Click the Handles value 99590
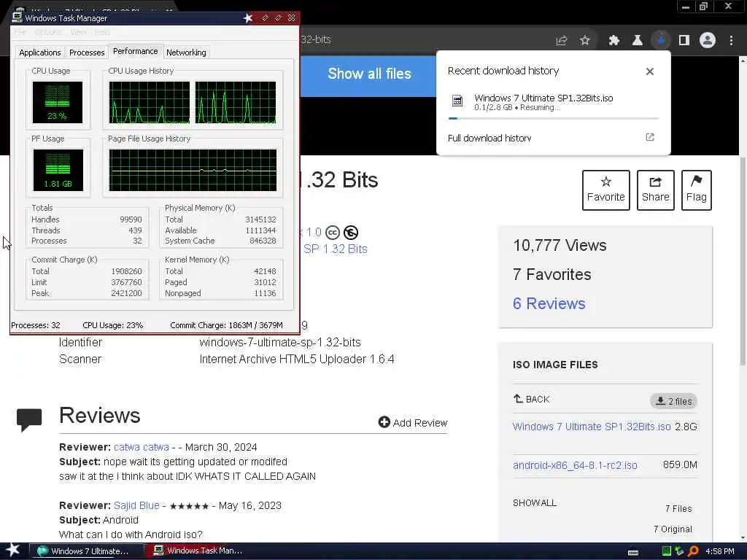Viewport: 747px width, 560px height. point(131,219)
